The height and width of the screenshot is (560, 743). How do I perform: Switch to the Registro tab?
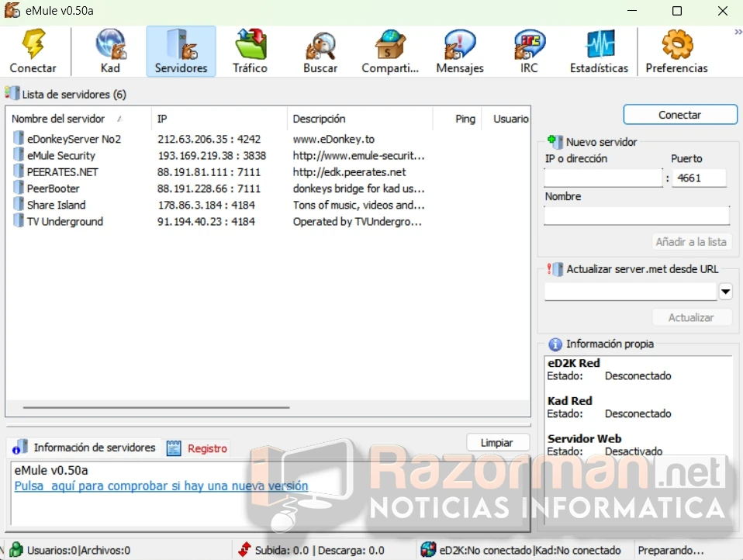tap(198, 448)
